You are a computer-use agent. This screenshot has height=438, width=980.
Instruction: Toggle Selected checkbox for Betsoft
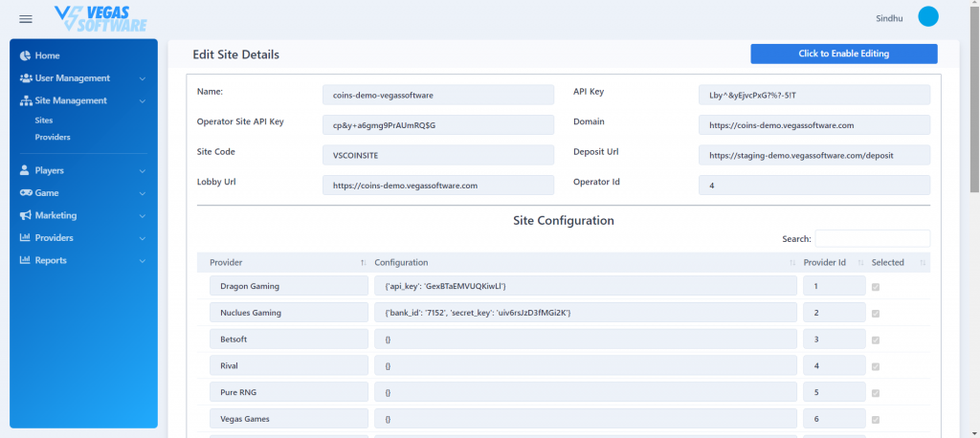[x=876, y=339]
